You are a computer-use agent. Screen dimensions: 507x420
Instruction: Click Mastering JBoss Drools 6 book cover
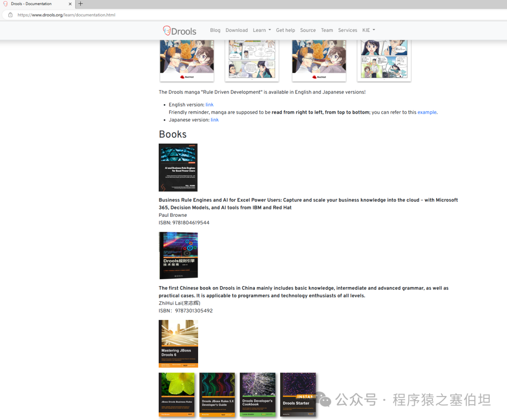tap(178, 344)
